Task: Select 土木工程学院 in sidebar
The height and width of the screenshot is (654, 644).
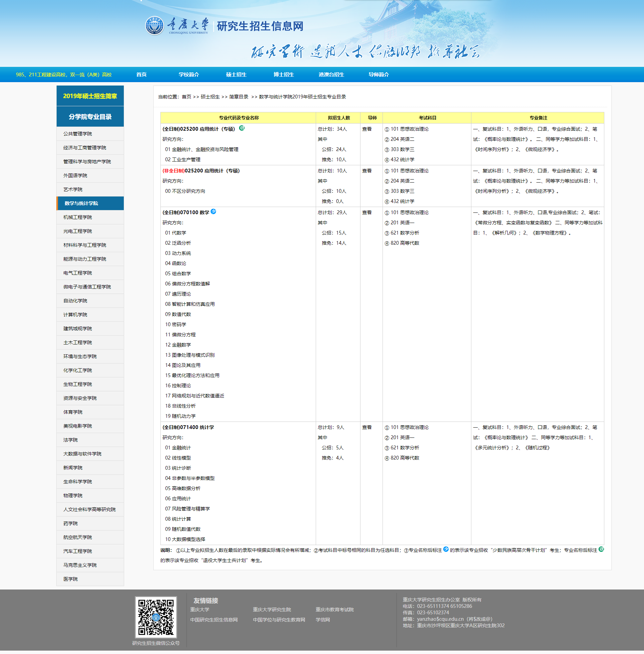Action: 90,342
